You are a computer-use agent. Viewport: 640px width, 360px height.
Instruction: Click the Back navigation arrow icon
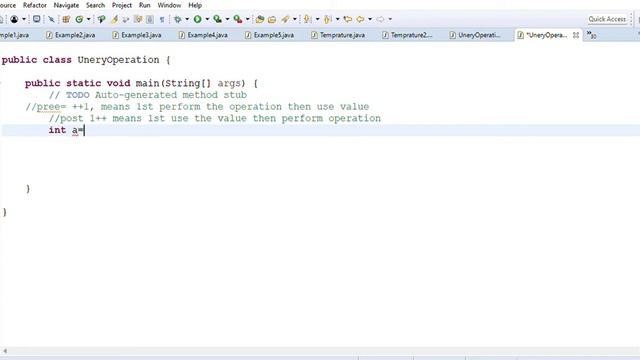pyautogui.click(x=360, y=19)
